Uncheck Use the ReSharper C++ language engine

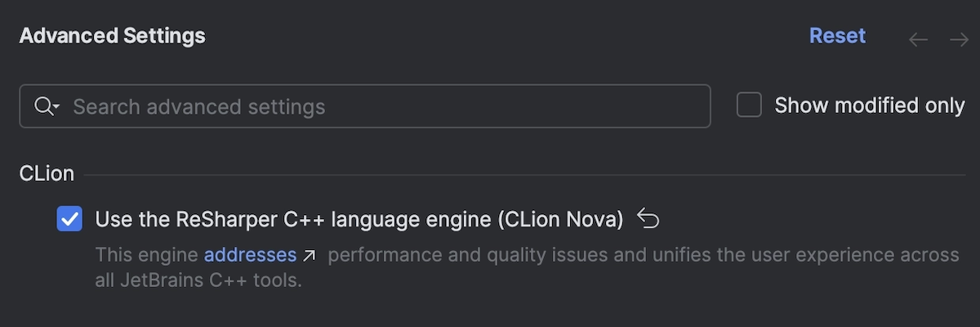tap(69, 219)
